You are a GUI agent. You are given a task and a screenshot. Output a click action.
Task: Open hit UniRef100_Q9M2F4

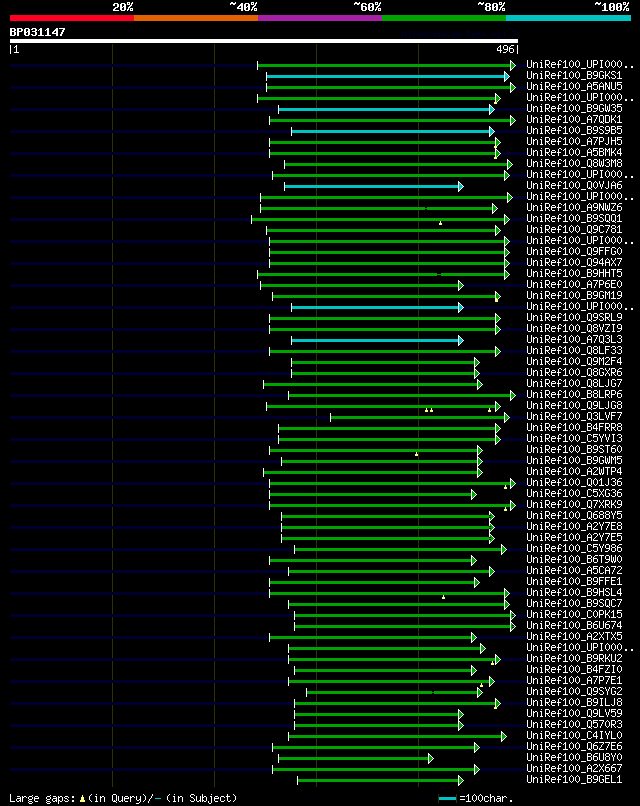(574, 361)
